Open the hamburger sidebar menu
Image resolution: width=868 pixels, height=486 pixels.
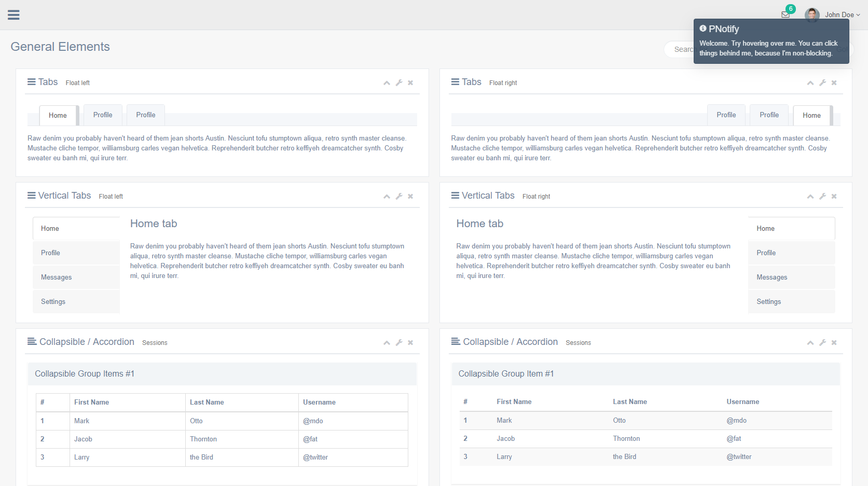click(x=13, y=15)
